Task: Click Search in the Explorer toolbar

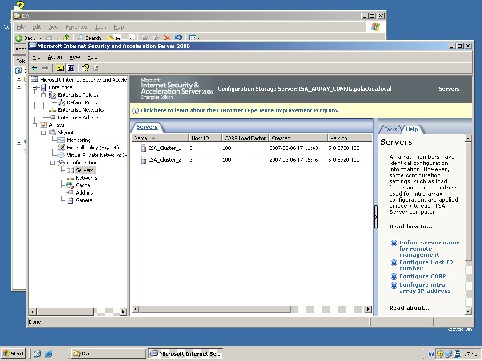Action: point(89,38)
